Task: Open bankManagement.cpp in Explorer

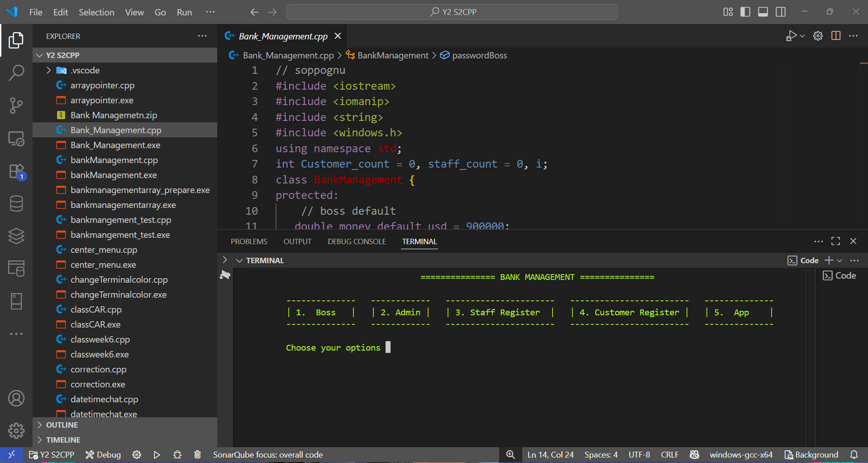Action: point(114,160)
